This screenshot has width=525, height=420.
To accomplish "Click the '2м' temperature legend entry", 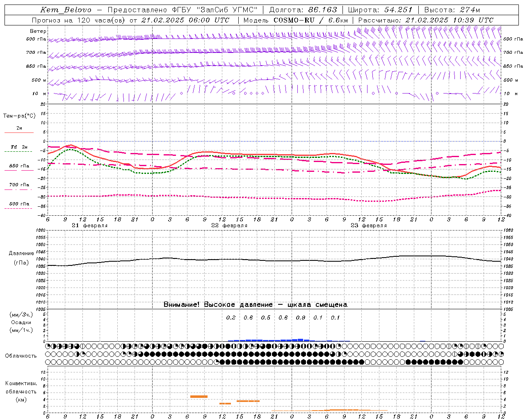I will [19, 128].
